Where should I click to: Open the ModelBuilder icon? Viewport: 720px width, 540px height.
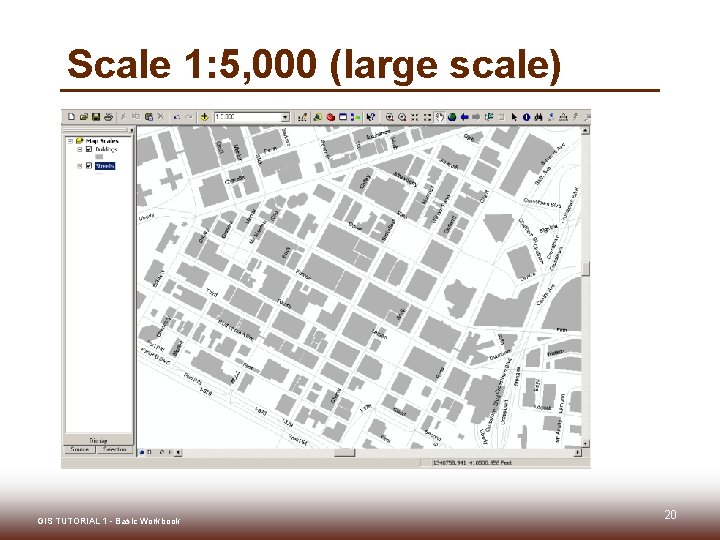355,117
